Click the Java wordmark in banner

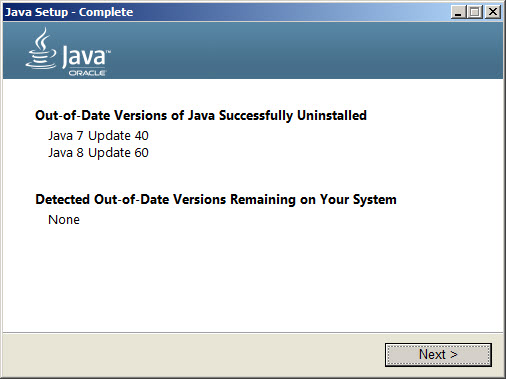tap(84, 56)
